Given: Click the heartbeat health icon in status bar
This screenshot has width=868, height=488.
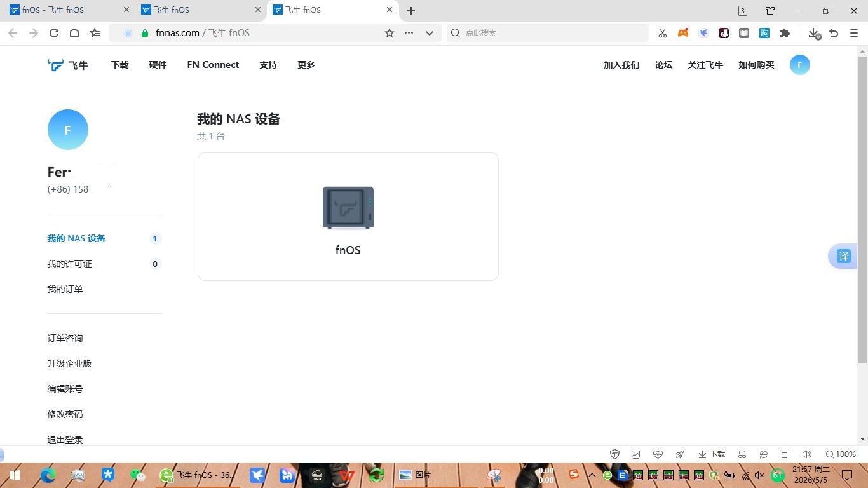Looking at the screenshot, I should (x=658, y=454).
